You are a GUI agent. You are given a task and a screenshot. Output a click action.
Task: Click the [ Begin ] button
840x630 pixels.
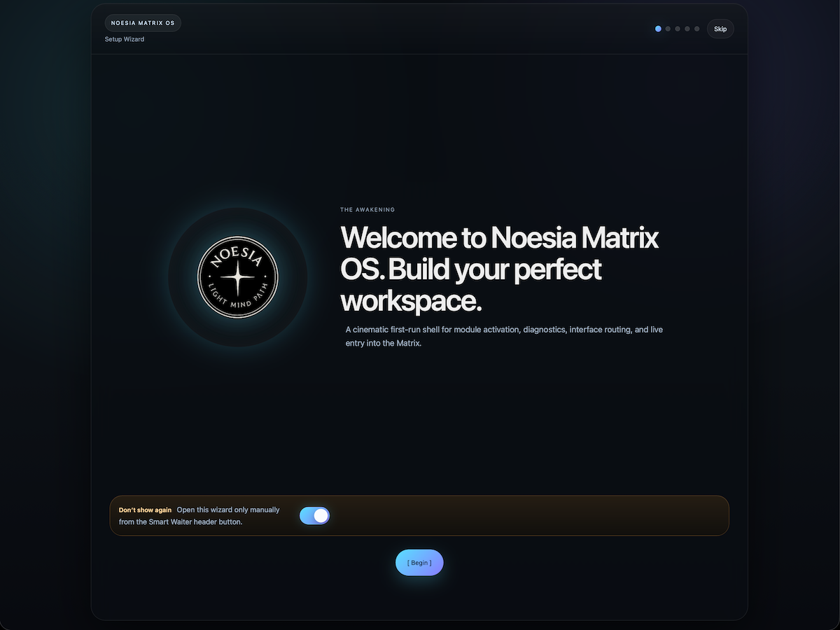click(419, 562)
